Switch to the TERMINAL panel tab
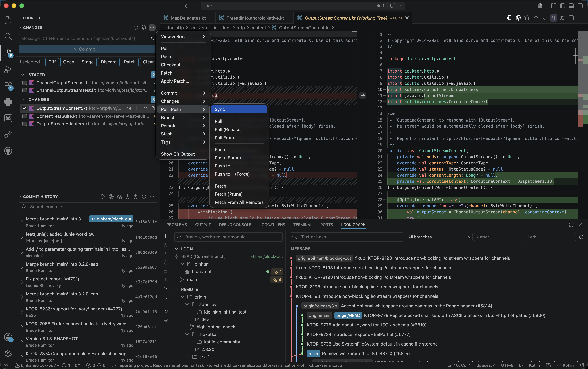Image resolution: width=588 pixels, height=369 pixels. click(303, 225)
